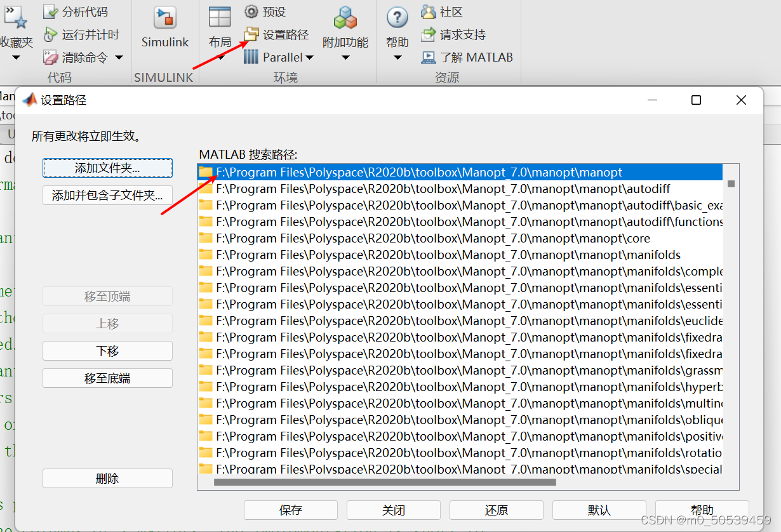Click Set Path (设置路径) icon
Screen dimensions: 781x532
[x=251, y=34]
